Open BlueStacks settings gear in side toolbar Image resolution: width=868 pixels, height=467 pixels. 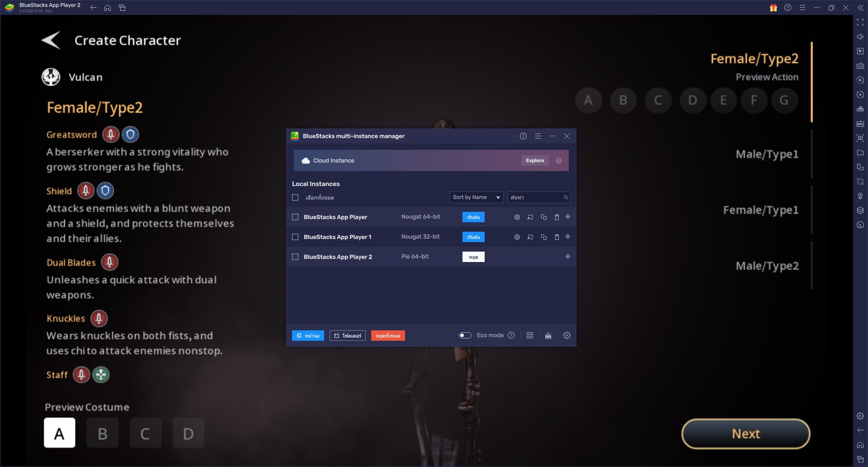pyautogui.click(x=860, y=416)
